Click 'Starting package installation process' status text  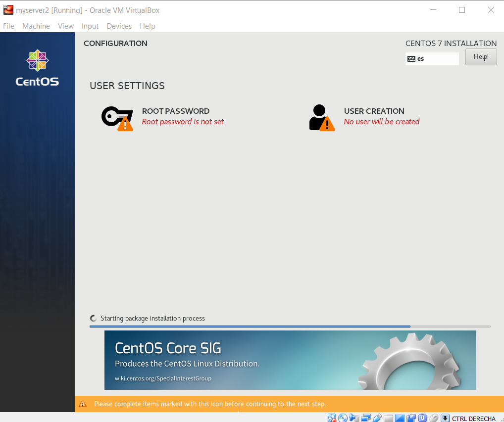pyautogui.click(x=152, y=318)
